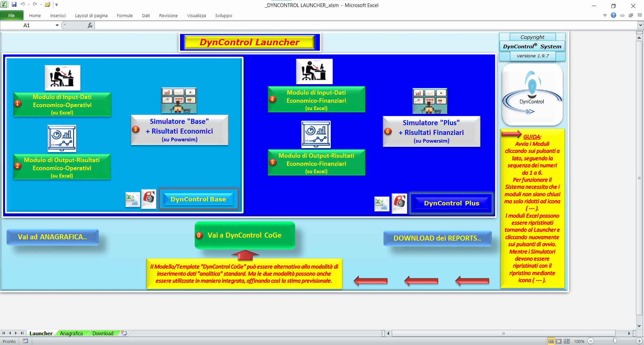The image size is (644, 345).
Task: Select the Launcher sheet tab
Action: coord(41,333)
